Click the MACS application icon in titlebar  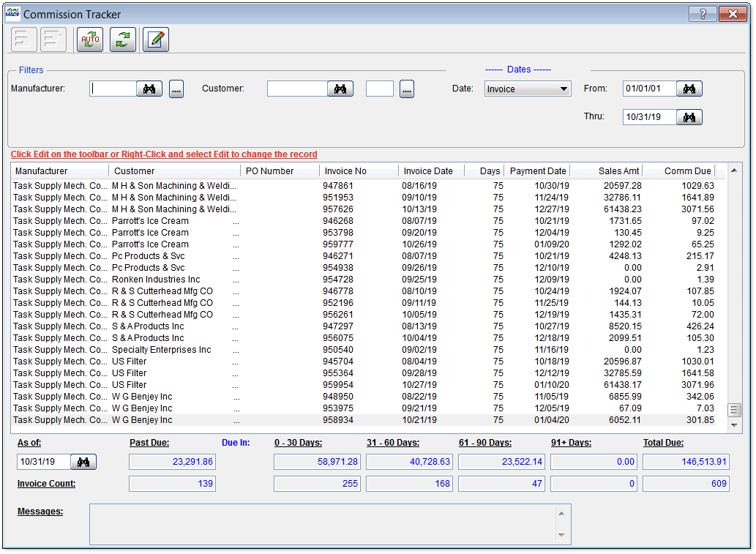click(14, 13)
